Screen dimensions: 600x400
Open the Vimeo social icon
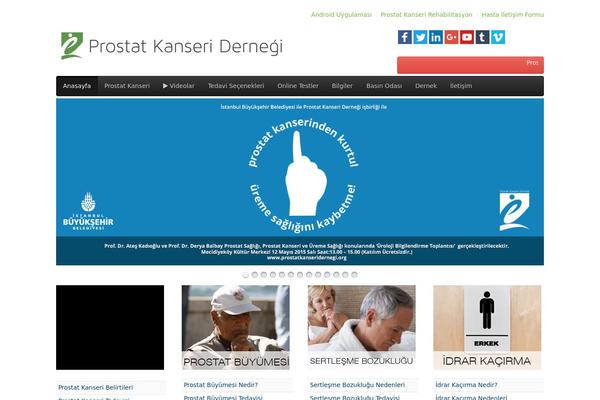[498, 37]
